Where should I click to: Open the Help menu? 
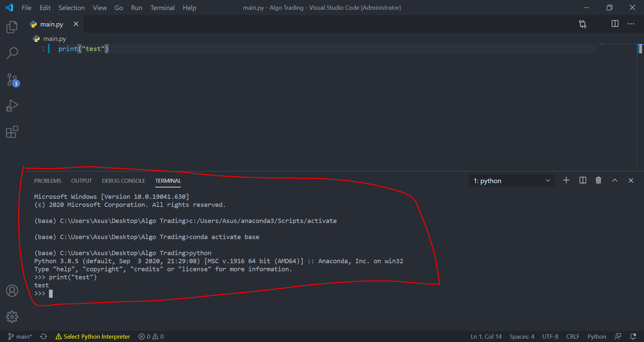pos(190,7)
